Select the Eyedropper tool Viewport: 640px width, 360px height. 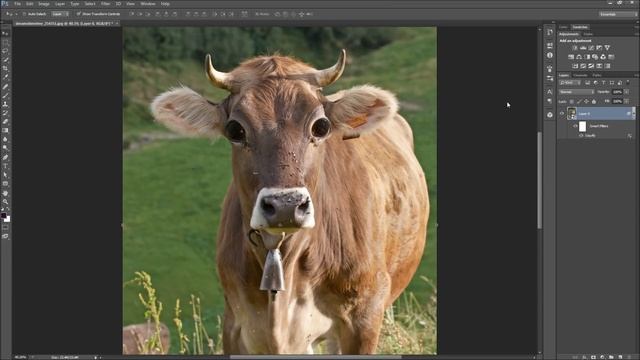pyautogui.click(x=5, y=77)
